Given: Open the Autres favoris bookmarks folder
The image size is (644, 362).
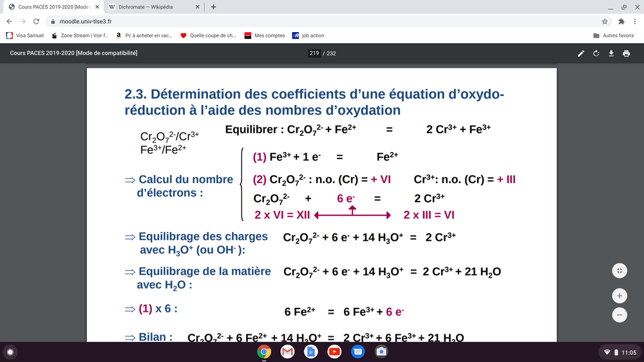Looking at the screenshot, I should tap(614, 35).
